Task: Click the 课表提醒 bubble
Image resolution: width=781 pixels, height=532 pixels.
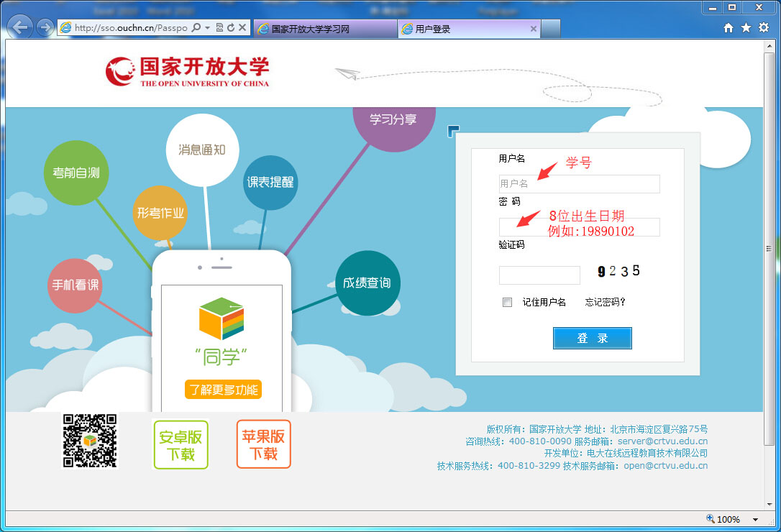Action: [270, 182]
